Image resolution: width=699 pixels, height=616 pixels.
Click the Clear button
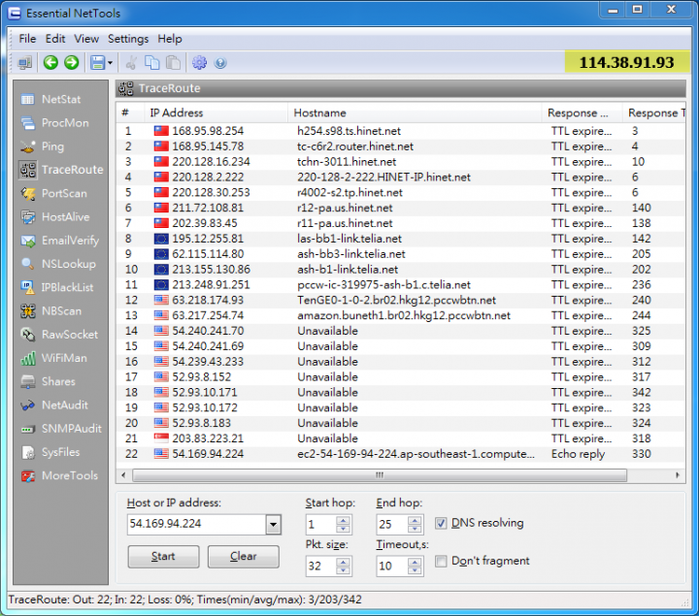[x=244, y=556]
